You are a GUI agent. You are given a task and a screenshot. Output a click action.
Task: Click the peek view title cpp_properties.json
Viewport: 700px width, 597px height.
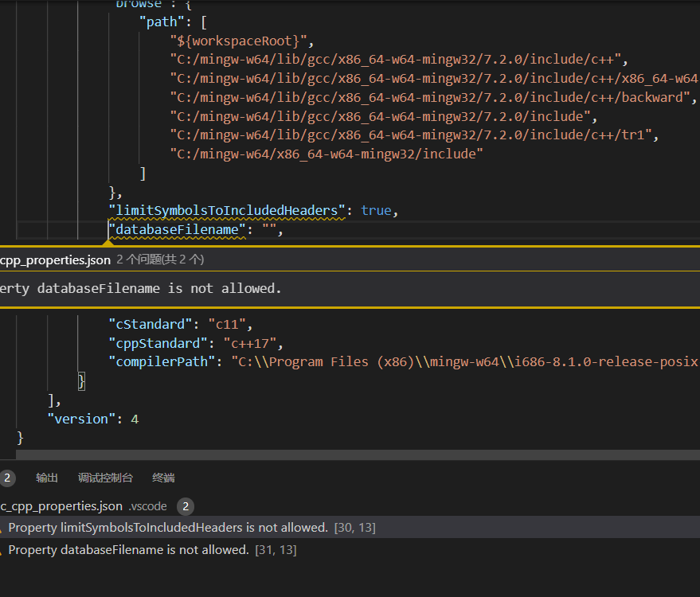(x=55, y=259)
